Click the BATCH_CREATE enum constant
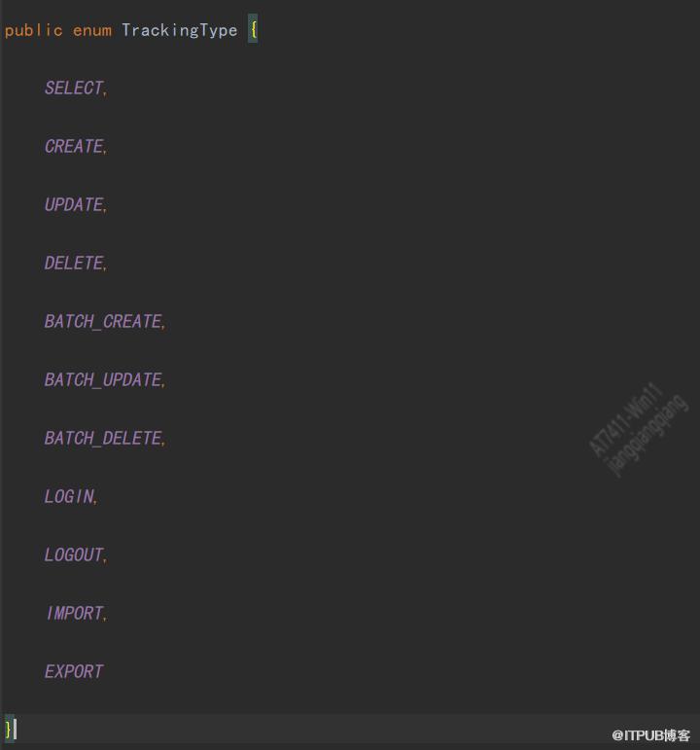700x750 pixels. point(102,321)
